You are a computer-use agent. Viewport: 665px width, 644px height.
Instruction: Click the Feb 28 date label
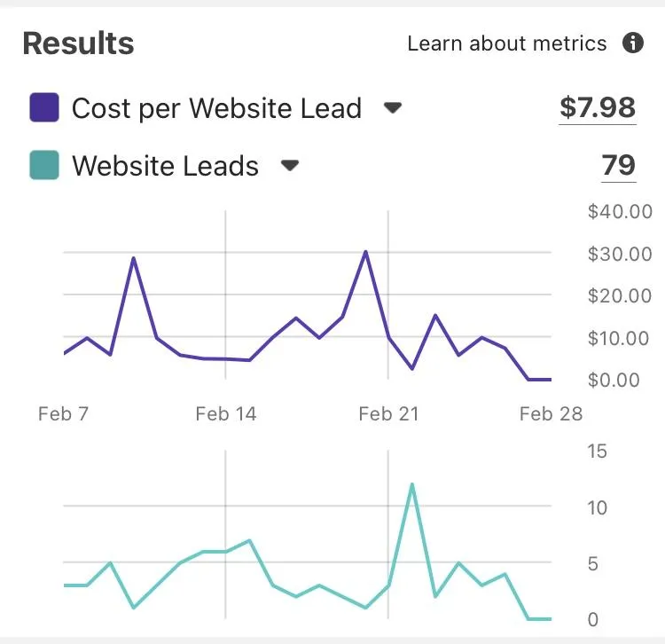click(551, 413)
